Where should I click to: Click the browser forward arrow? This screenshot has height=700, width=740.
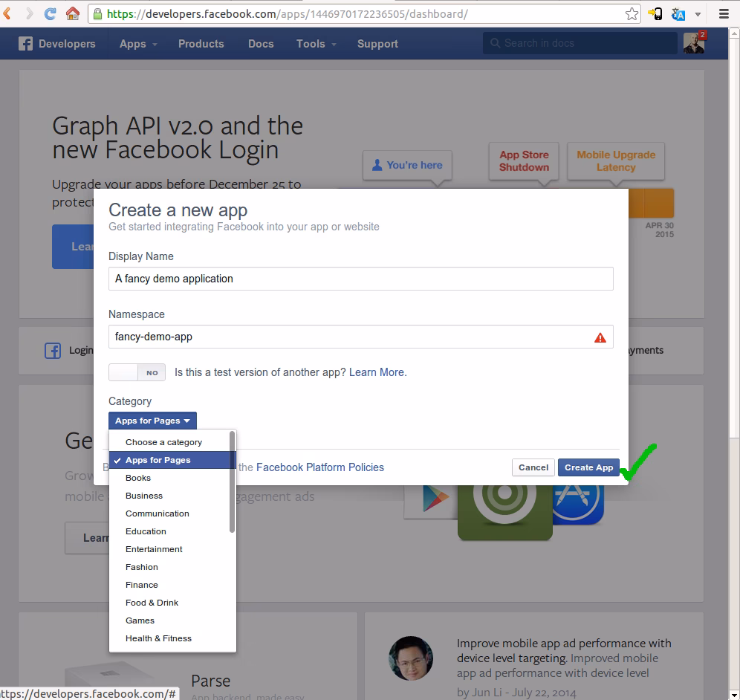29,13
